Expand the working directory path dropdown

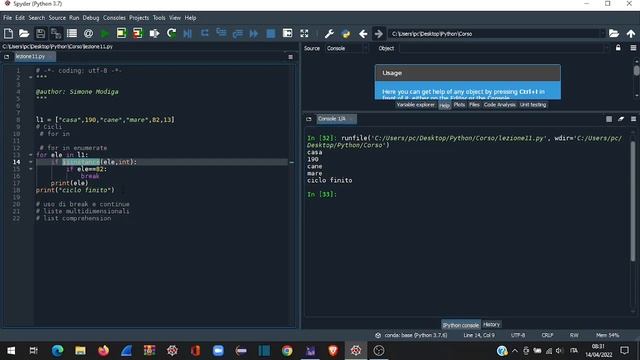click(x=602, y=33)
